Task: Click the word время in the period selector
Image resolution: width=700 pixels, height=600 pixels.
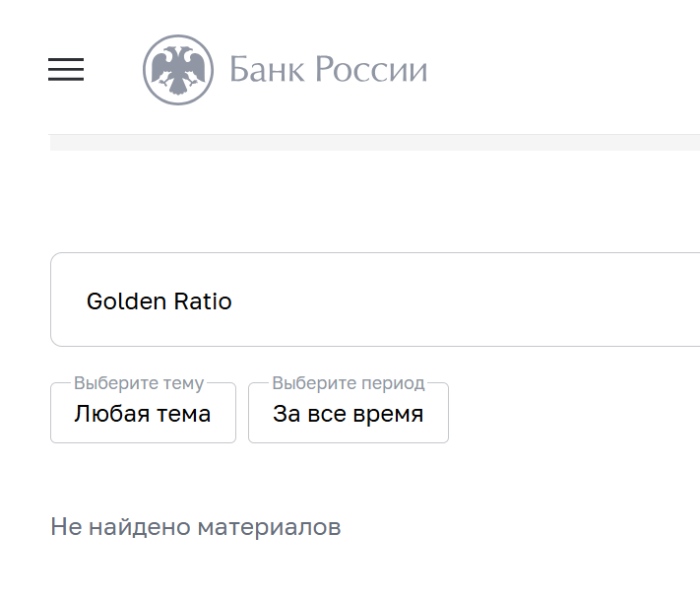Action: point(389,414)
